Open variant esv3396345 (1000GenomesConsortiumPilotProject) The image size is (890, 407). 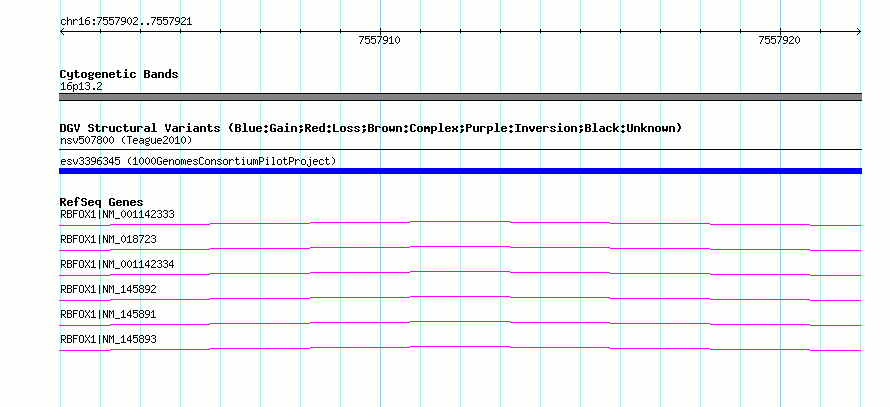[x=198, y=161]
